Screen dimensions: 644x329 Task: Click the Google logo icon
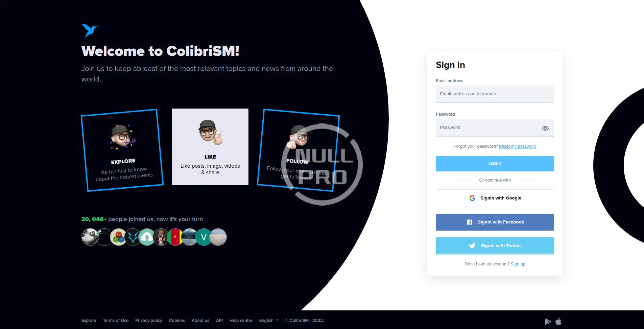pos(472,198)
